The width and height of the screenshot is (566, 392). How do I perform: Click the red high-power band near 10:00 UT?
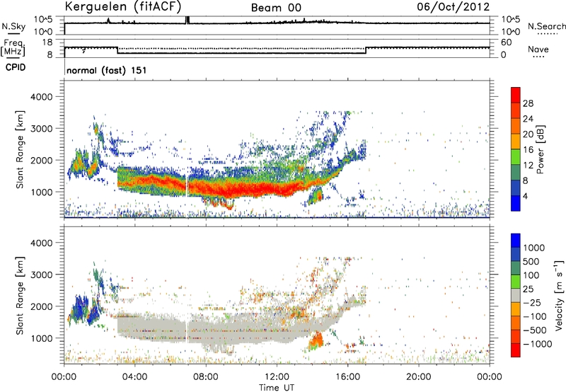click(241, 188)
